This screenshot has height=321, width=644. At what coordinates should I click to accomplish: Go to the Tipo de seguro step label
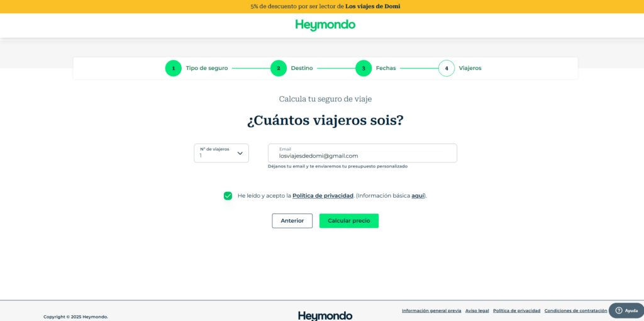[206, 68]
